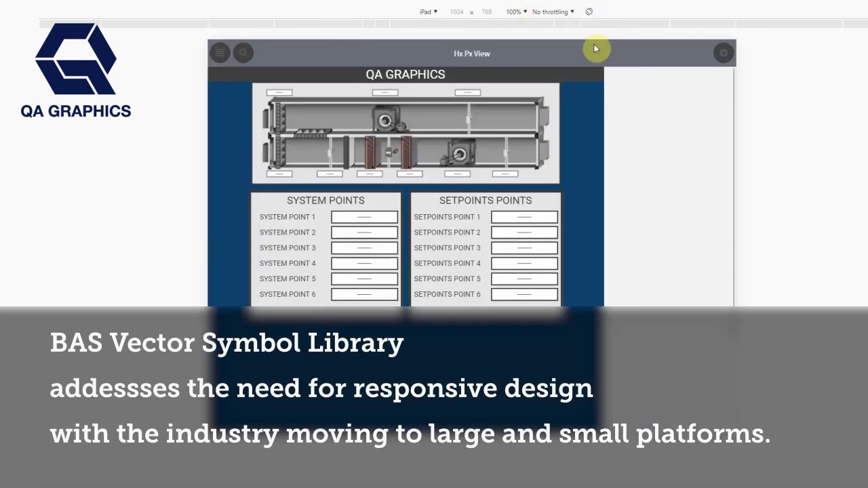Open the 100% zoom dropdown

(x=516, y=12)
